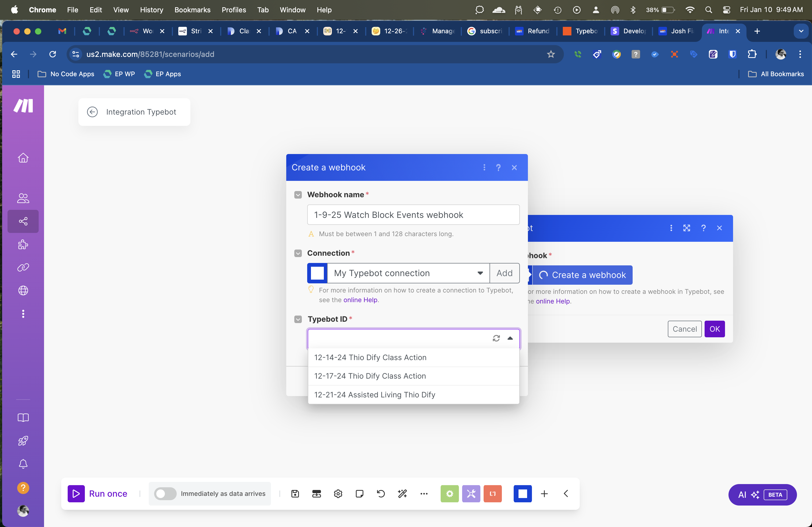This screenshot has height=527, width=812.
Task: Enable the scheduling toggle switch
Action: (x=165, y=494)
